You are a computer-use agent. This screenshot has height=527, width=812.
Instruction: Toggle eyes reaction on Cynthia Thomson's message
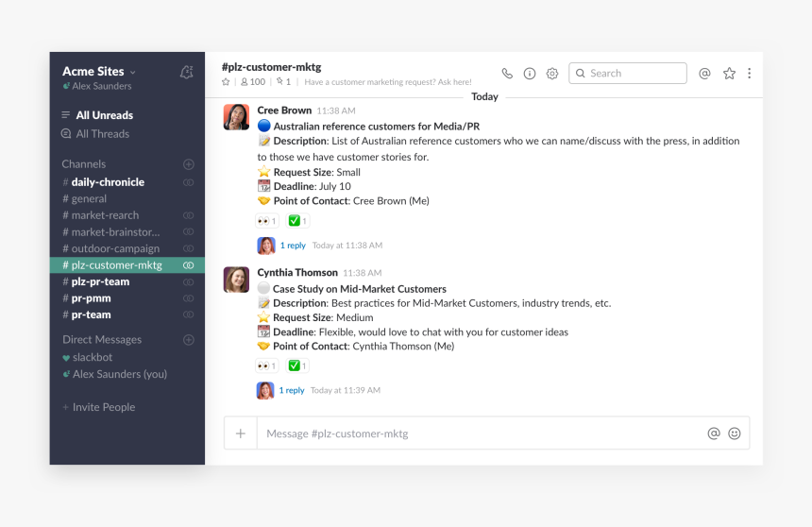tap(267, 365)
